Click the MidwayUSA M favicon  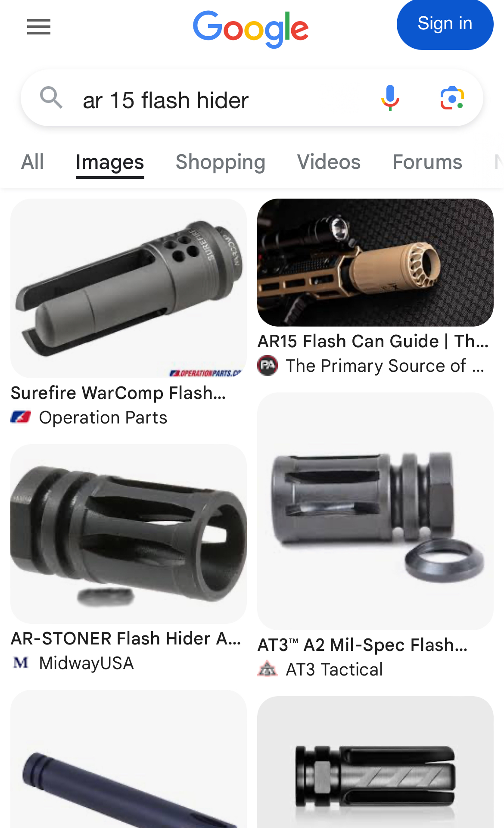tap(21, 663)
